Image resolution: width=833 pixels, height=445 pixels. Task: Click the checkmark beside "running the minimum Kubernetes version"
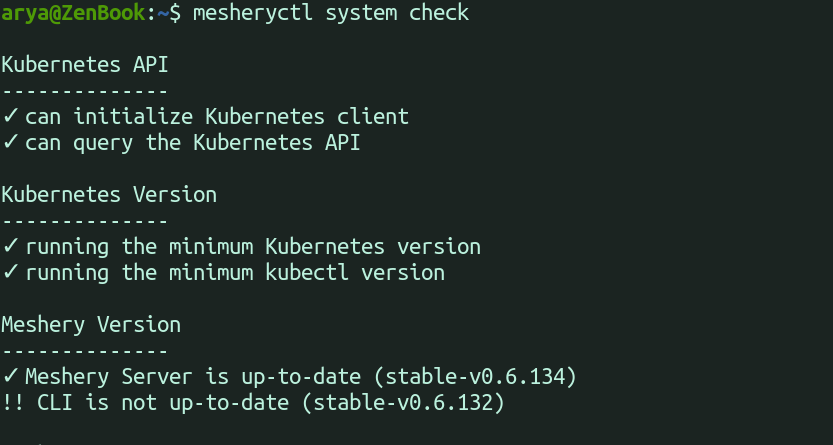pyautogui.click(x=11, y=246)
